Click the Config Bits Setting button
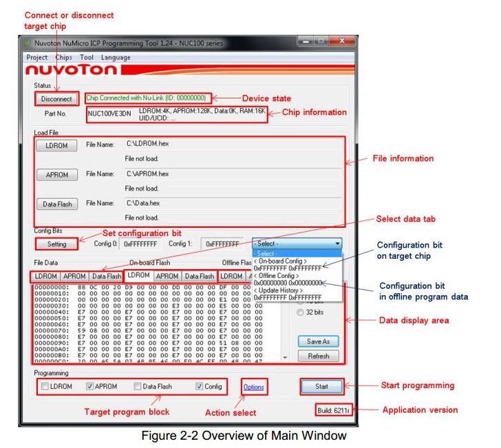Screen dimensions: 501x448 click(x=56, y=244)
